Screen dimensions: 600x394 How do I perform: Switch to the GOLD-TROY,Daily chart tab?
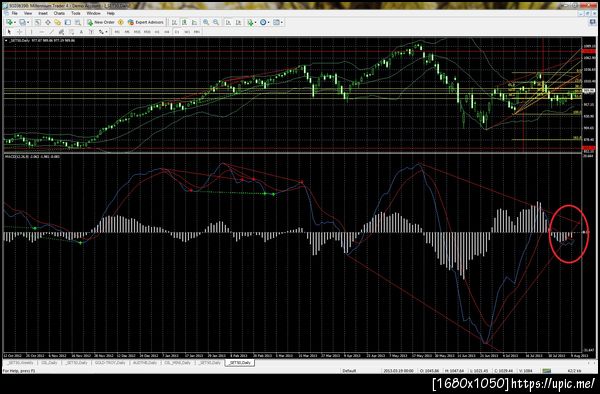tap(110, 362)
